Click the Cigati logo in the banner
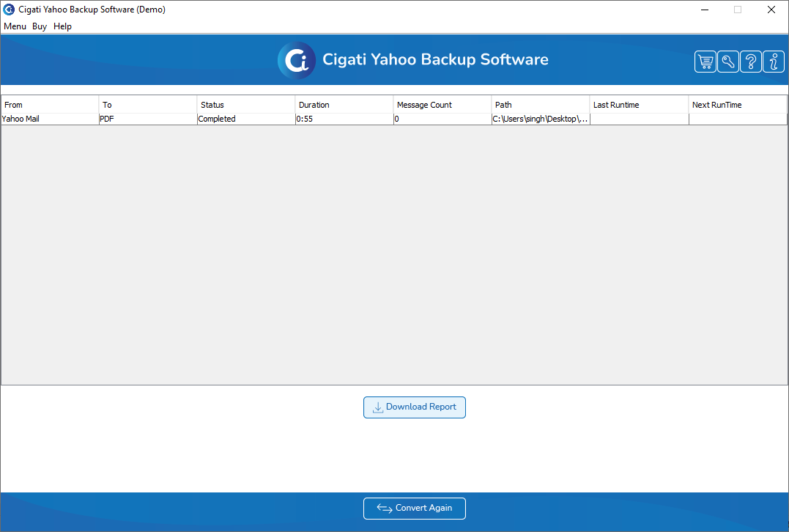This screenshot has height=532, width=789. coord(297,60)
